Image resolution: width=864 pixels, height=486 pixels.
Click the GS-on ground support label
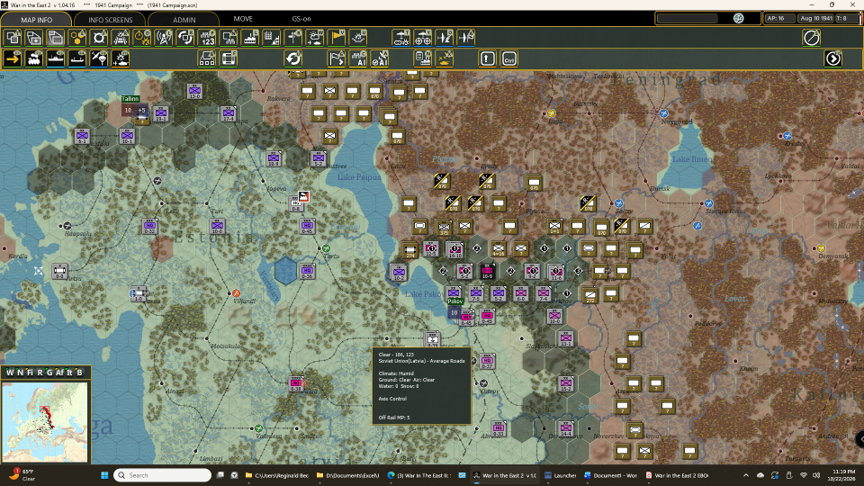click(301, 19)
